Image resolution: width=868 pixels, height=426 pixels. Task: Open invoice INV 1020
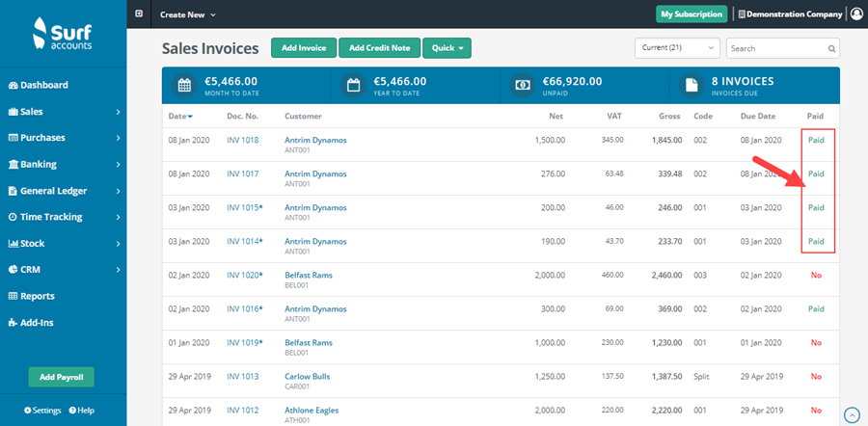(x=245, y=276)
